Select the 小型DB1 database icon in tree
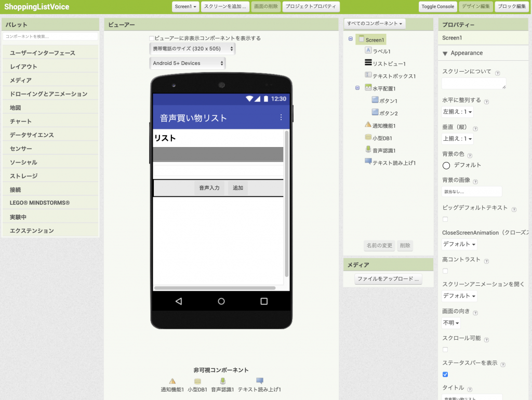 368,137
